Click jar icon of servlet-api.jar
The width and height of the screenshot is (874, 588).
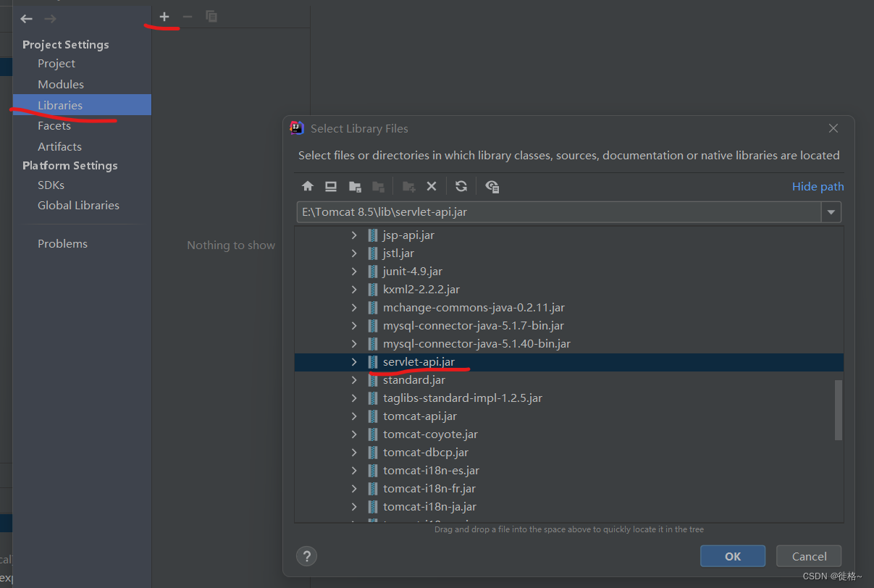[x=373, y=361]
